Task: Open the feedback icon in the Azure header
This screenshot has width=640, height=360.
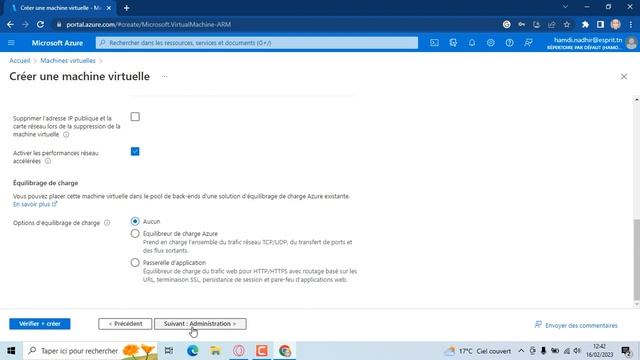Action: 528,43
